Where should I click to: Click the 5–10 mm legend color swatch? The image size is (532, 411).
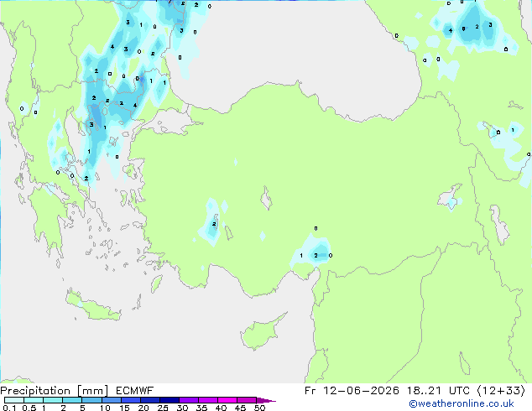pos(91,400)
